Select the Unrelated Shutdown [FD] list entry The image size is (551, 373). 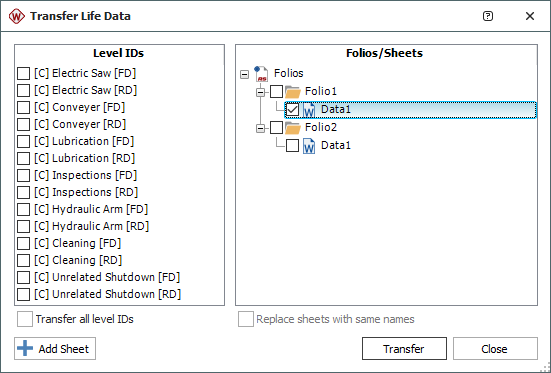(x=107, y=277)
